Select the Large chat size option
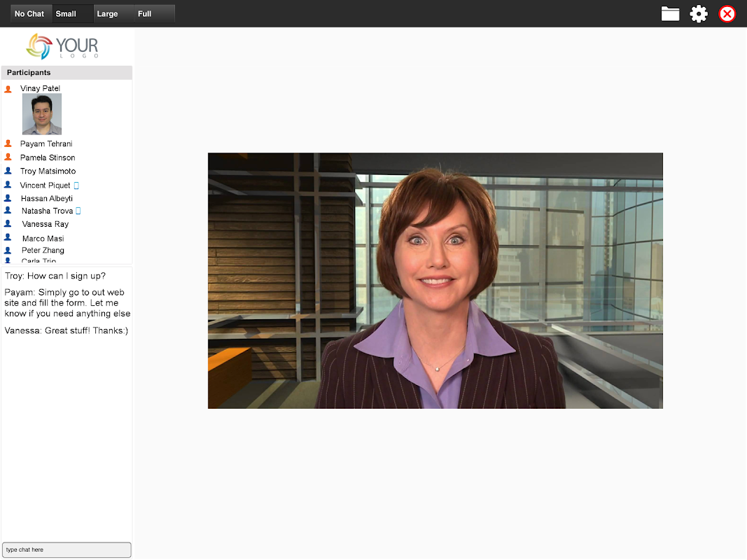The image size is (747, 560). 112,14
